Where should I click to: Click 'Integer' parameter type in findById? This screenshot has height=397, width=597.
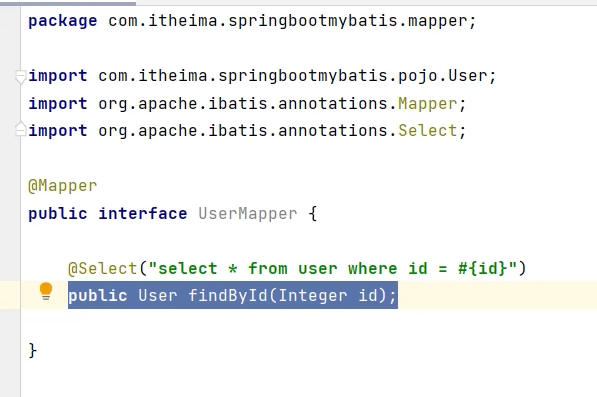[x=313, y=295]
